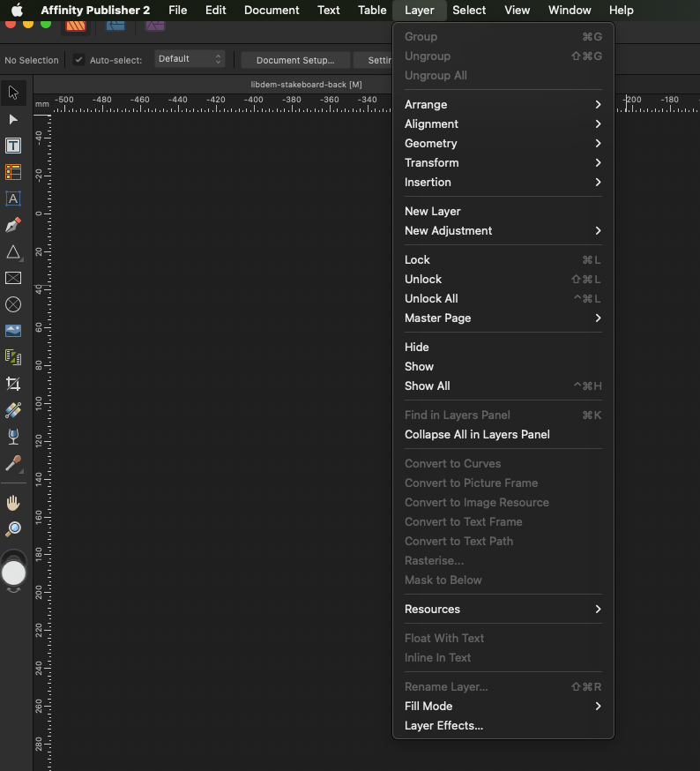Open the Help menu
The height and width of the screenshot is (771, 700).
pos(621,10)
